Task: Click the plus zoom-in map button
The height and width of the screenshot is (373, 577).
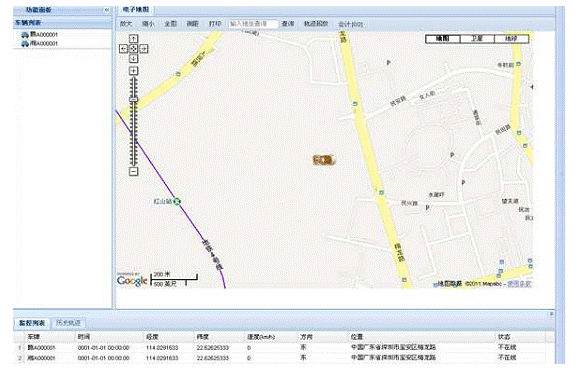Action: tap(134, 71)
